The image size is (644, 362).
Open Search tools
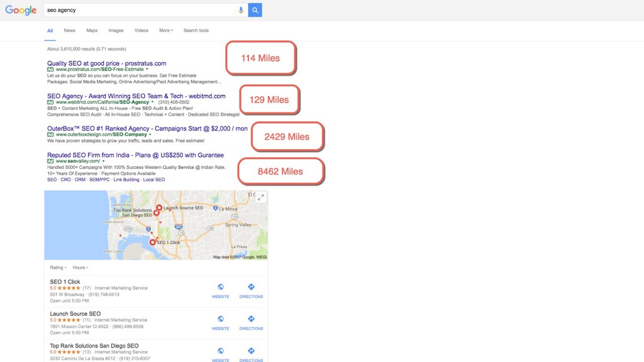[x=196, y=30]
